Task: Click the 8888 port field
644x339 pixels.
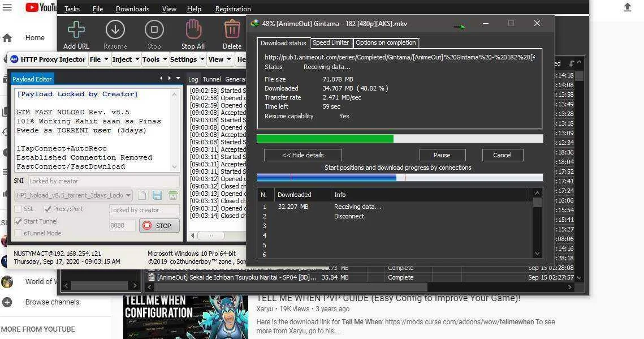Action: point(122,226)
